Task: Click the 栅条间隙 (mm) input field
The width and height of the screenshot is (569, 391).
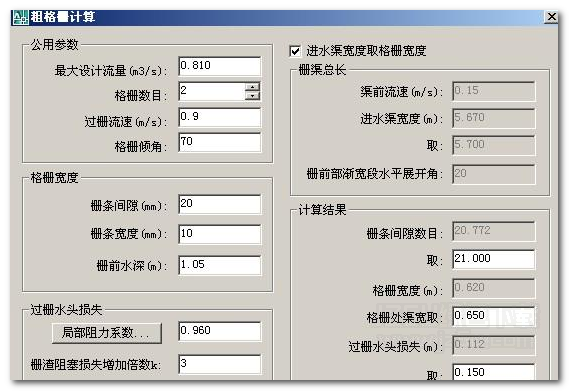Action: pyautogui.click(x=220, y=204)
